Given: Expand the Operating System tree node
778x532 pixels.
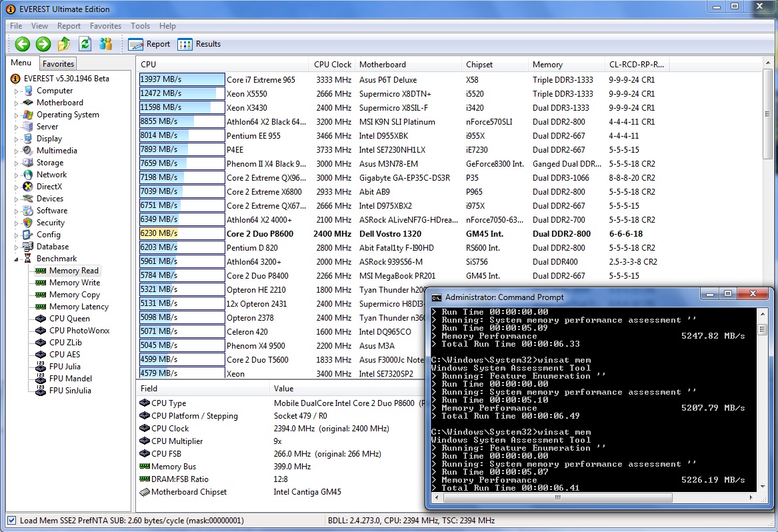Looking at the screenshot, I should pos(17,115).
